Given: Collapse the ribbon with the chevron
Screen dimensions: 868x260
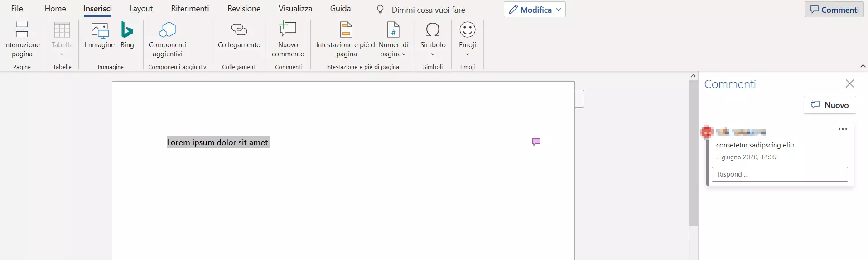Looking at the screenshot, I should coord(863,66).
